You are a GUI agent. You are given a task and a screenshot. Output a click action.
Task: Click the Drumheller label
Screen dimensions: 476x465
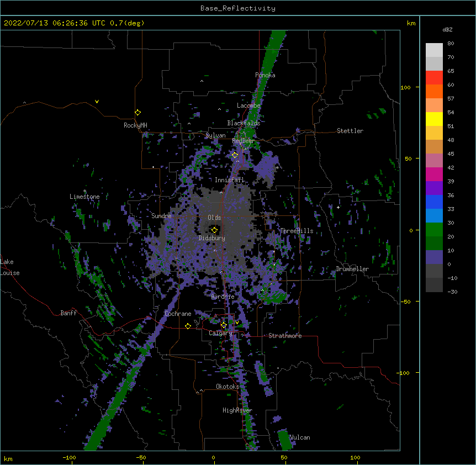point(352,269)
